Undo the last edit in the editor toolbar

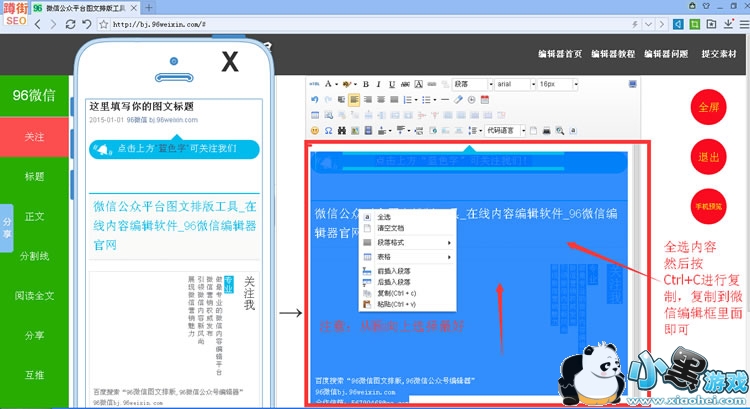pos(314,99)
